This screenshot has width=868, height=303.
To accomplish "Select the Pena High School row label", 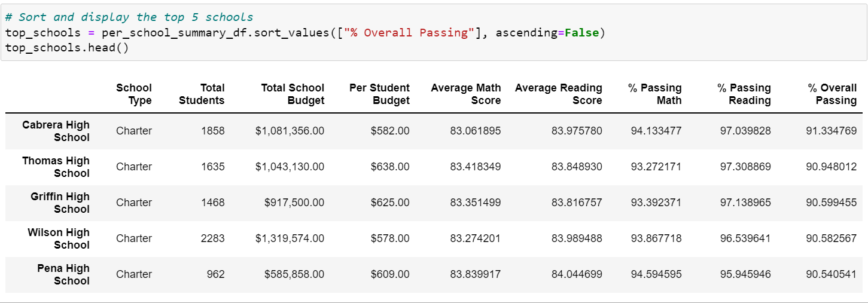I will tap(62, 274).
